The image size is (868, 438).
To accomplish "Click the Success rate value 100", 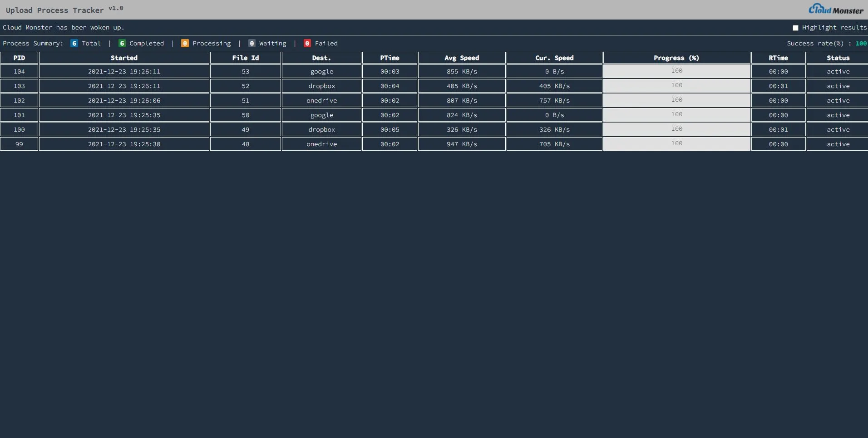I will pyautogui.click(x=861, y=43).
